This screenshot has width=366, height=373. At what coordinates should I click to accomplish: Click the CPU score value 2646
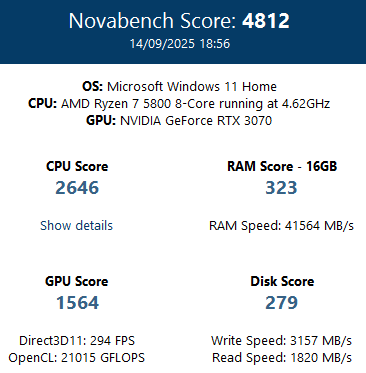coord(77,188)
